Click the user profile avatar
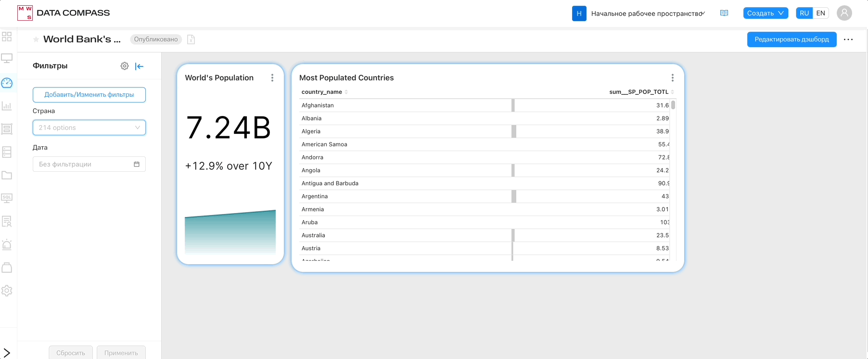 pyautogui.click(x=844, y=13)
